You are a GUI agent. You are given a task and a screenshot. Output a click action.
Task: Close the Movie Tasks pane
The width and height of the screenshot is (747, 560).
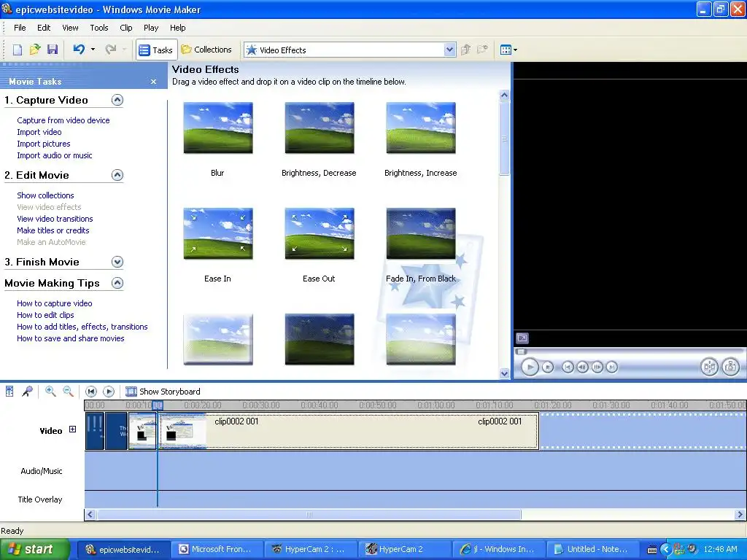(153, 82)
